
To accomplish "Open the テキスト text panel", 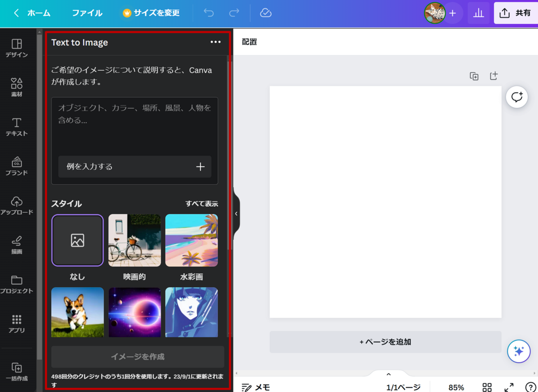I will point(17,127).
